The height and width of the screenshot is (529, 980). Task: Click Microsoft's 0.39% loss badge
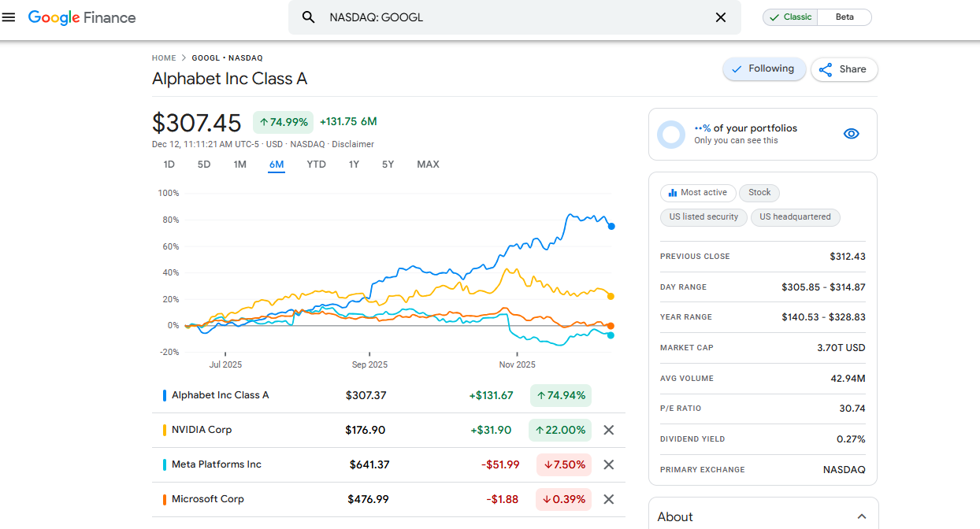(x=564, y=499)
